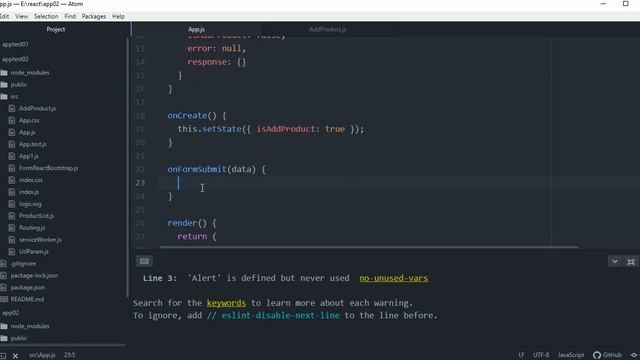Image resolution: width=640 pixels, height=360 pixels.
Task: Click the render method name
Action: coord(182,223)
